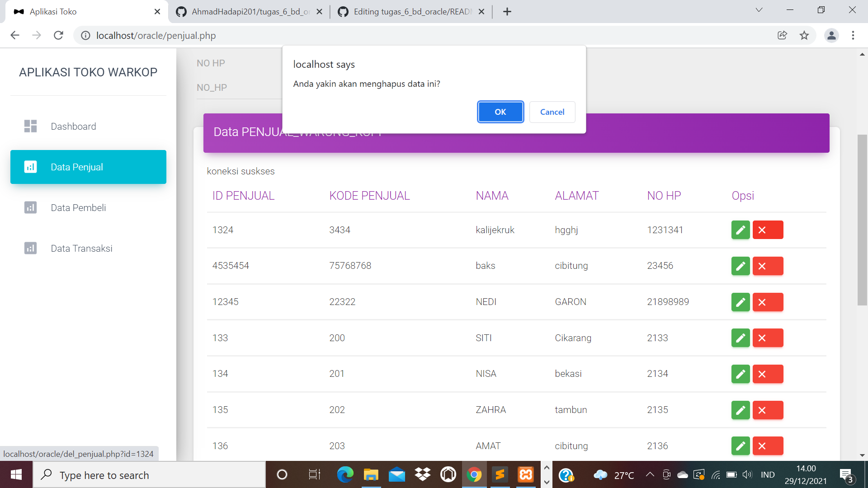Click the edit pencil icon for SITI
Screen dimensions: 868x488
tap(740, 338)
